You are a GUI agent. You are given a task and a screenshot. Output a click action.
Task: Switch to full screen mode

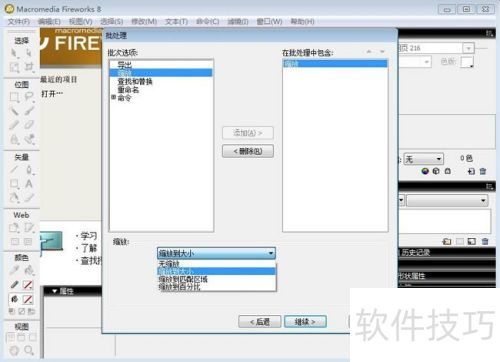32,337
